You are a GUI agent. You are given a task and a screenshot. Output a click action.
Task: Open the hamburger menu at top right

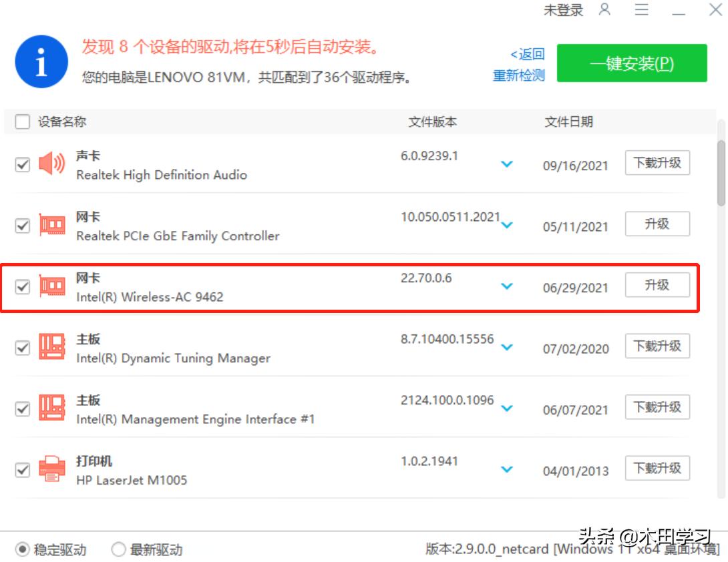[641, 10]
